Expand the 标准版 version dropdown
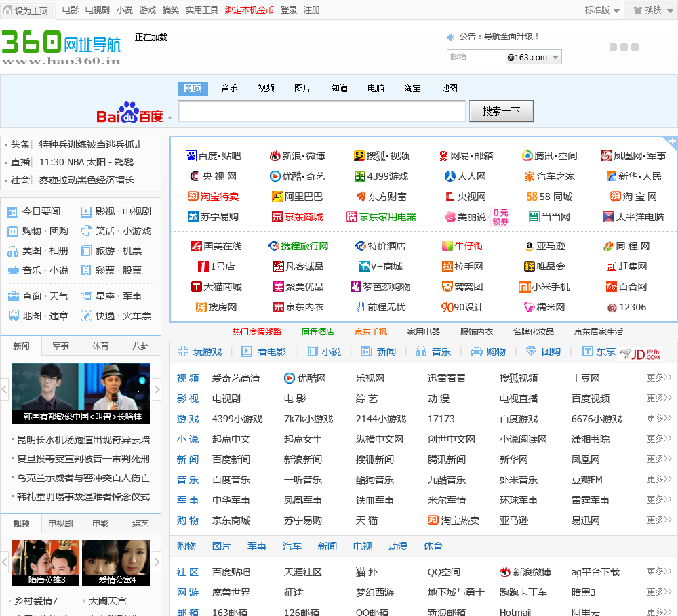Screen dimensions: 678x616 (616, 10)
